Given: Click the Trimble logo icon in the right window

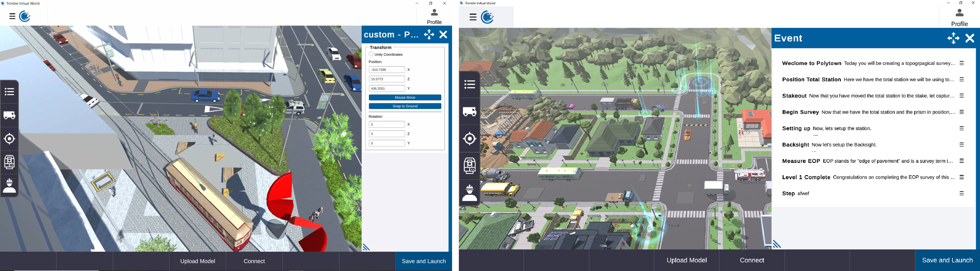Looking at the screenshot, I should pos(487,17).
